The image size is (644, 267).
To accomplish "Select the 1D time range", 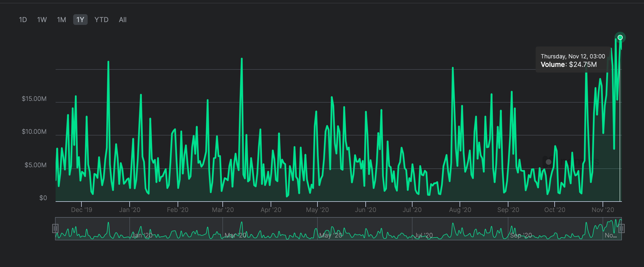I will 23,20.
